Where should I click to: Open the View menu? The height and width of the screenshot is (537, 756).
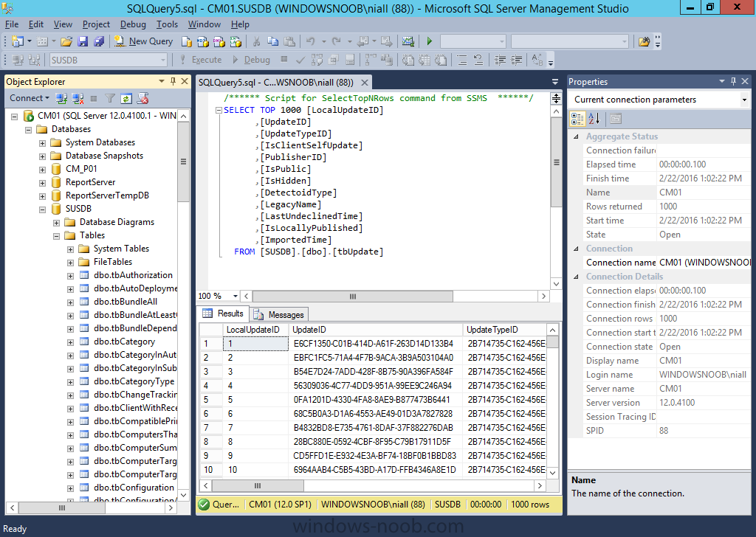[63, 24]
